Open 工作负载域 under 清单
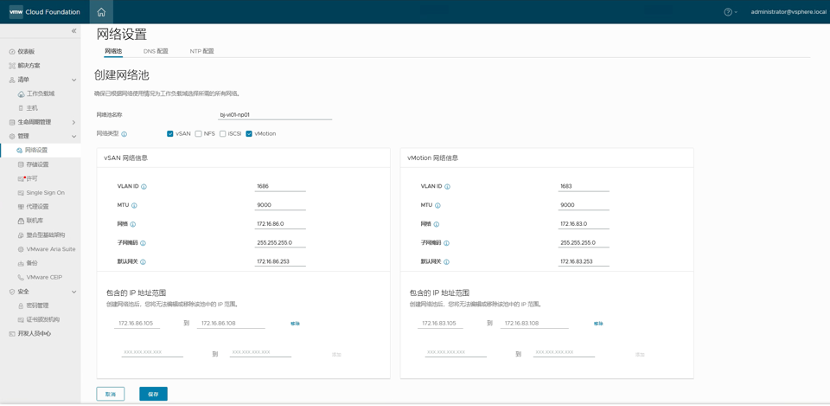This screenshot has height=406, width=830. coord(40,94)
